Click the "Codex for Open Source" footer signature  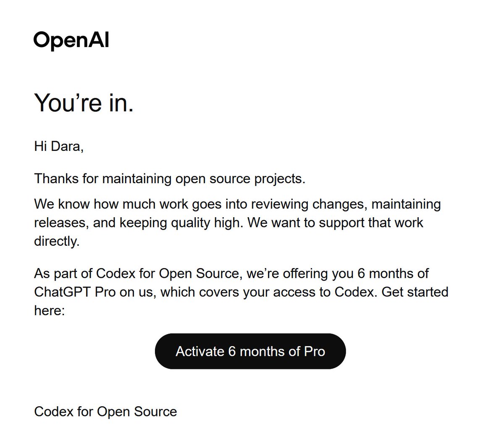point(105,411)
